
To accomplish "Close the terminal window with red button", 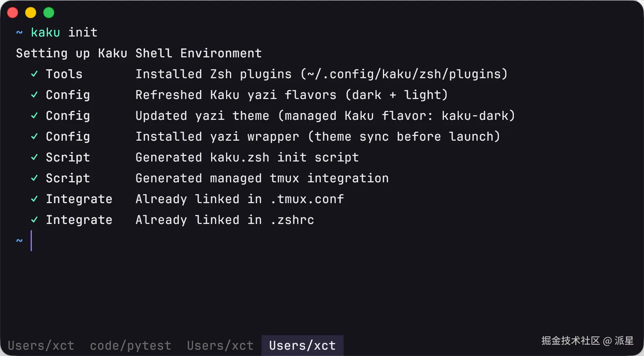I will click(x=13, y=13).
